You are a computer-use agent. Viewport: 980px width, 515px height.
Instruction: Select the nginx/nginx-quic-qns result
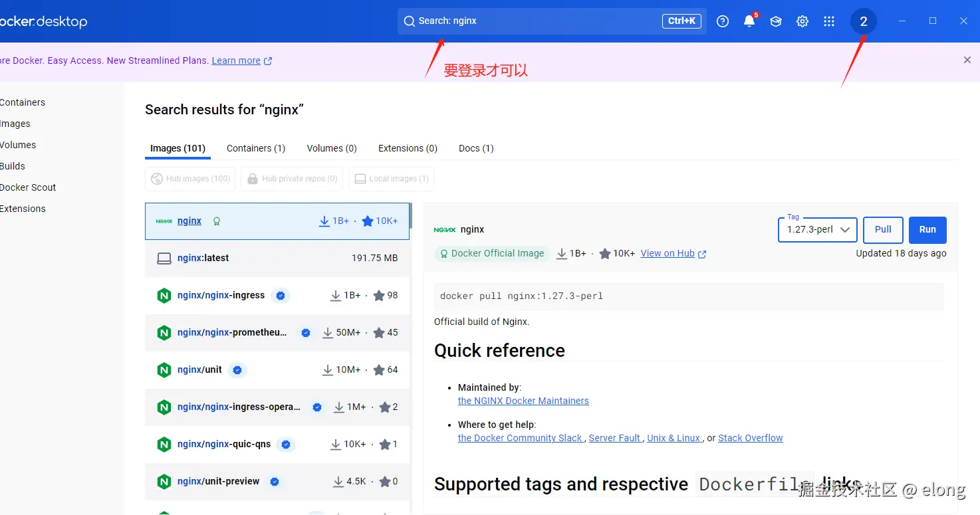tap(278, 445)
